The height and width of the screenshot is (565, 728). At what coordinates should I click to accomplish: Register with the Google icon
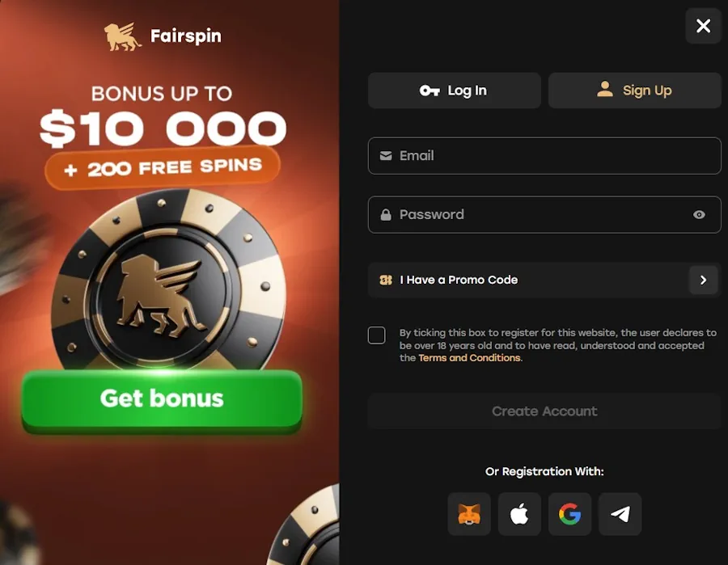click(569, 514)
